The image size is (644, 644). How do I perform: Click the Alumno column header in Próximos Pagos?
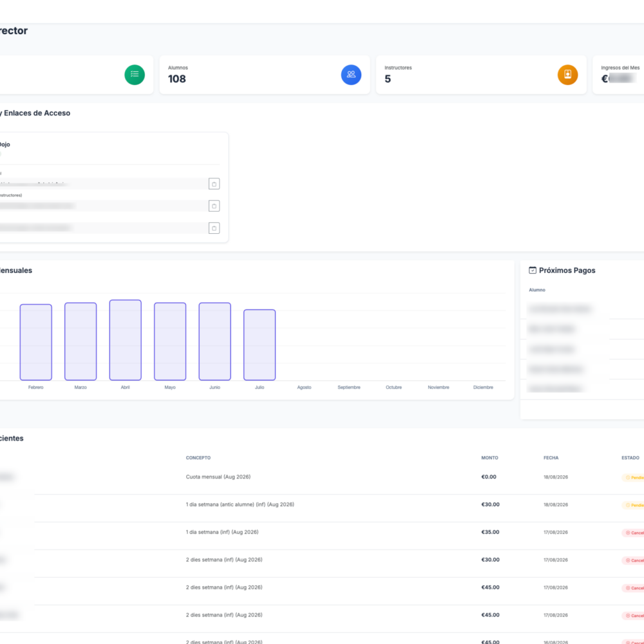pyautogui.click(x=537, y=290)
